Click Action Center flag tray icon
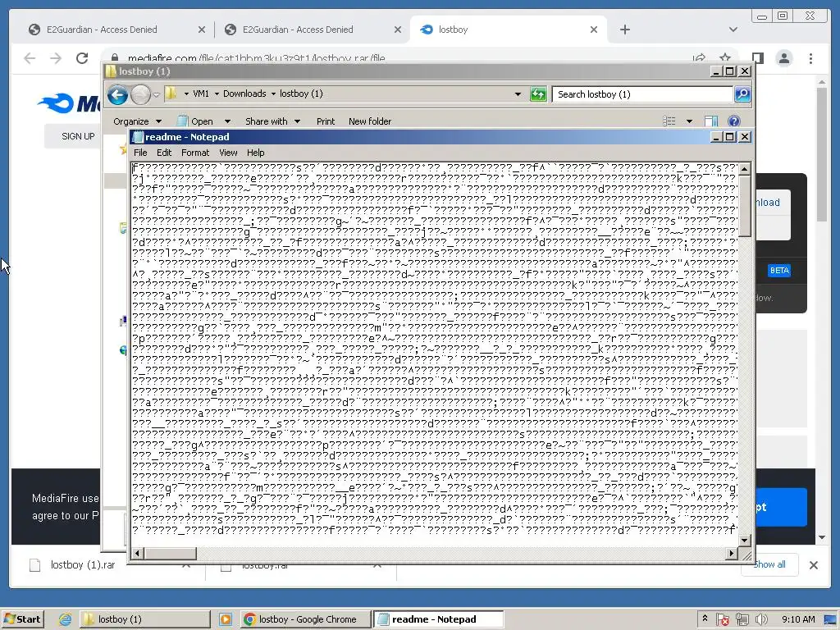 coord(722,620)
